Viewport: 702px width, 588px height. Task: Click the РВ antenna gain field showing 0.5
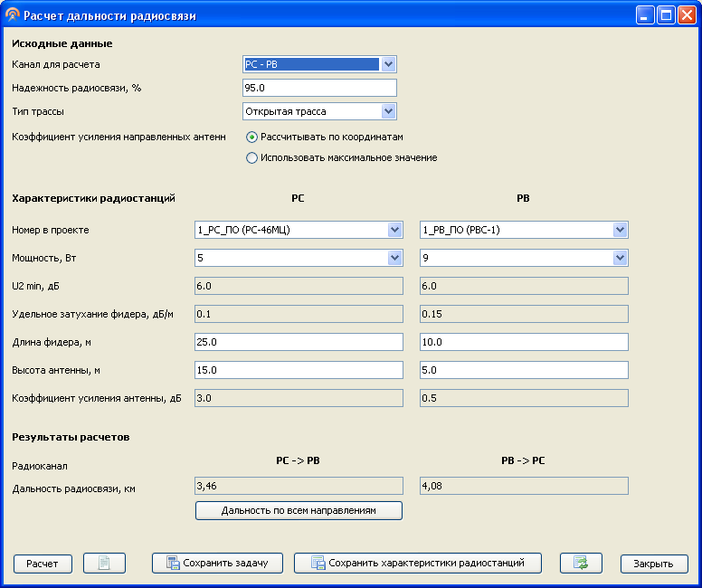point(524,398)
